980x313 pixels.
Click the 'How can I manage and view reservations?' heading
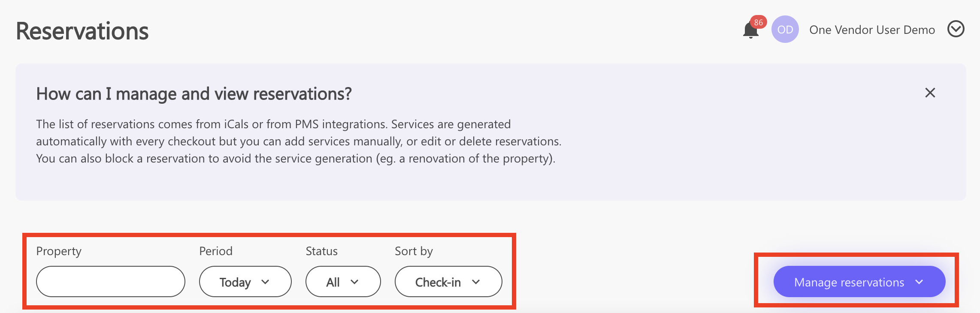[194, 93]
